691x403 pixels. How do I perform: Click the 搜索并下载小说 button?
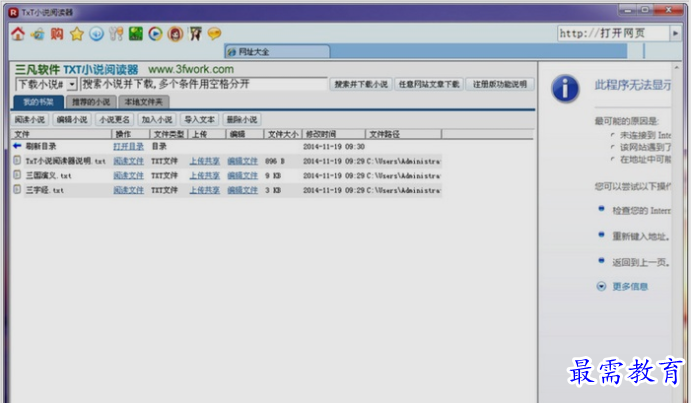point(361,84)
